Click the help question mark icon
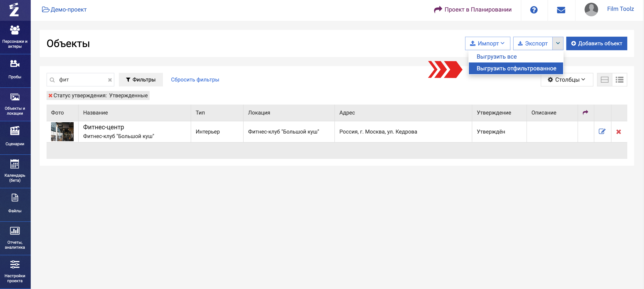 tap(534, 10)
